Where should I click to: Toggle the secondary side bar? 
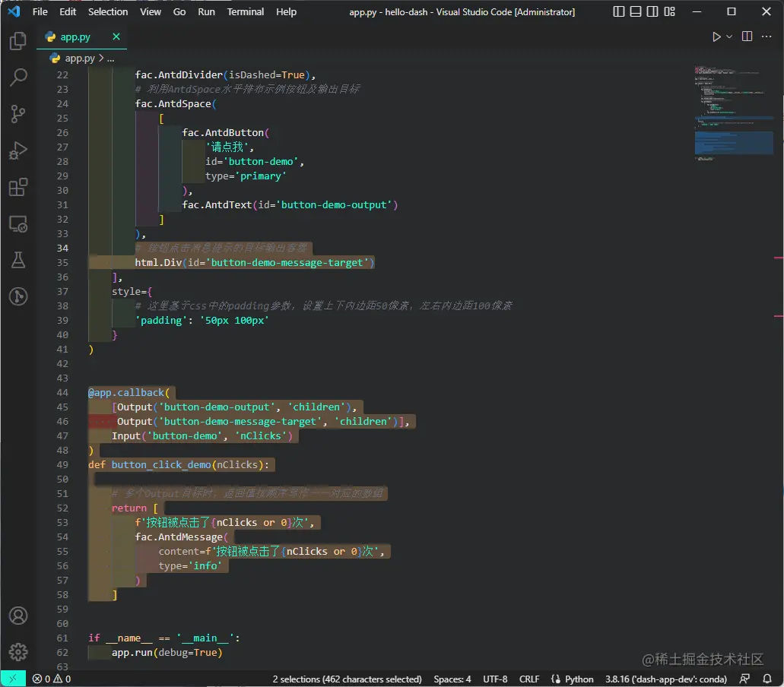click(x=652, y=11)
